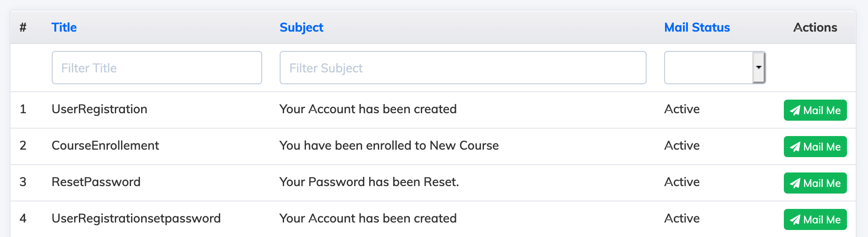Focus the Filter Title input field
Image resolution: width=868 pixels, height=237 pixels.
pos(157,68)
